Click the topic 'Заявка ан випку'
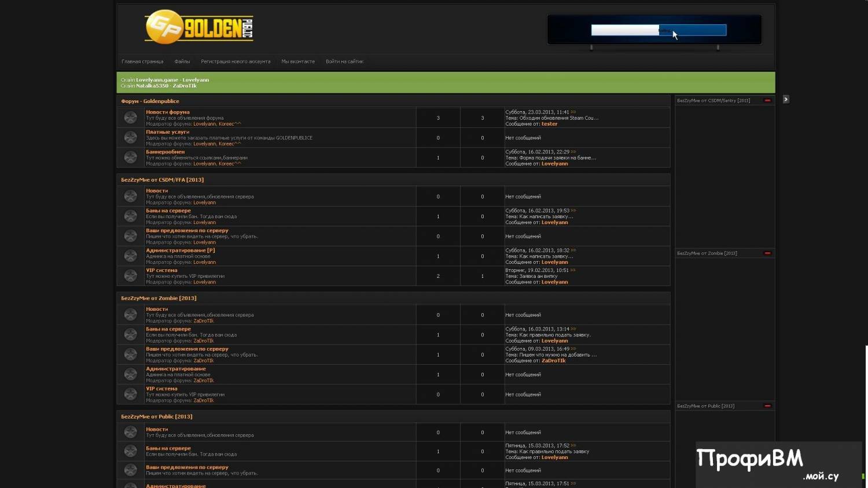This screenshot has height=488, width=868. [x=538, y=276]
